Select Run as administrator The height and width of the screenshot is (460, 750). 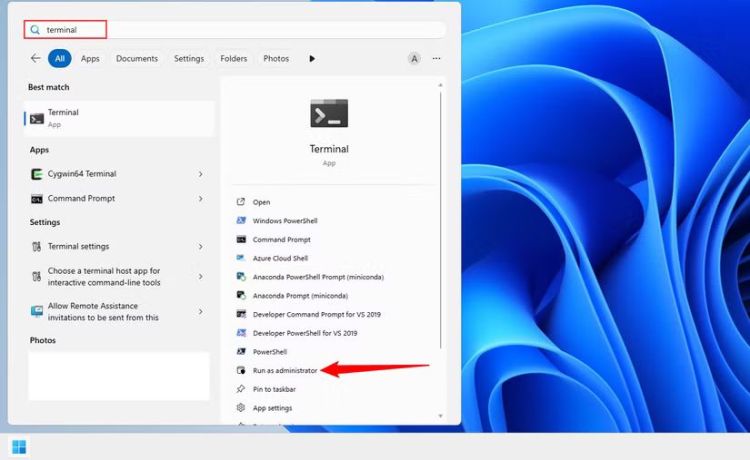(284, 370)
